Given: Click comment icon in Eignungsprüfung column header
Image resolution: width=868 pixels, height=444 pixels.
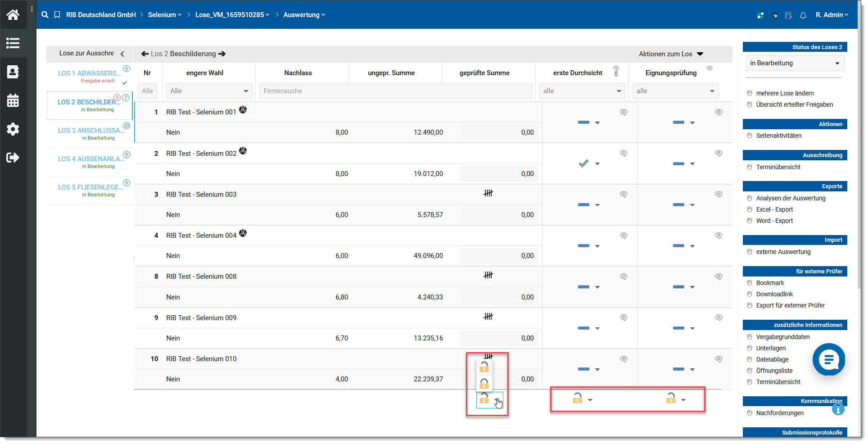Looking at the screenshot, I should [x=710, y=68].
